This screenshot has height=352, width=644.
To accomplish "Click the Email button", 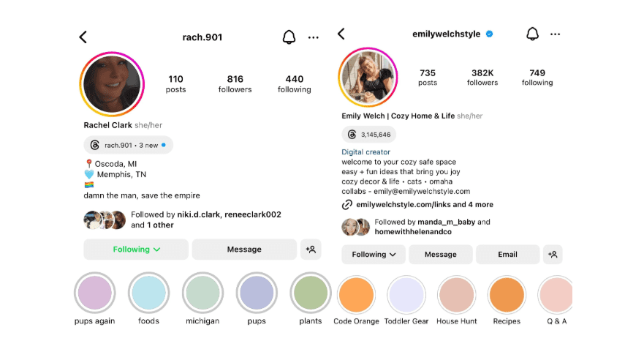I will click(x=507, y=254).
